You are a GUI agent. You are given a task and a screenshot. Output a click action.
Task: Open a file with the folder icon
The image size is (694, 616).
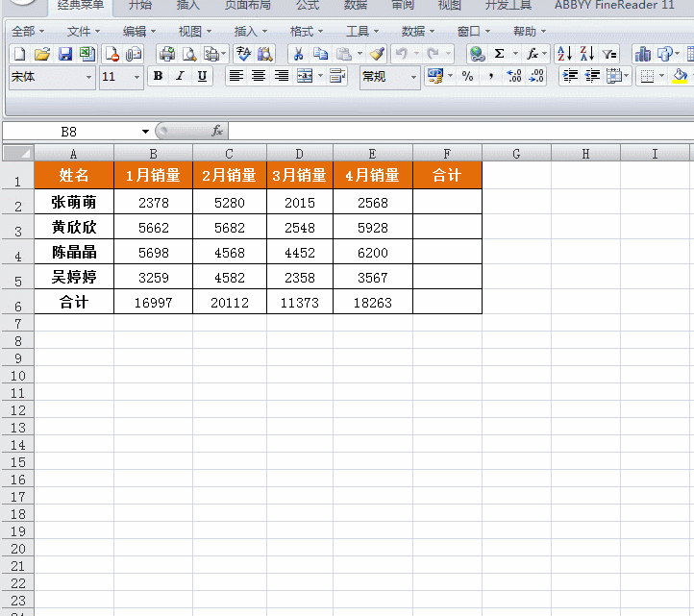coord(42,54)
